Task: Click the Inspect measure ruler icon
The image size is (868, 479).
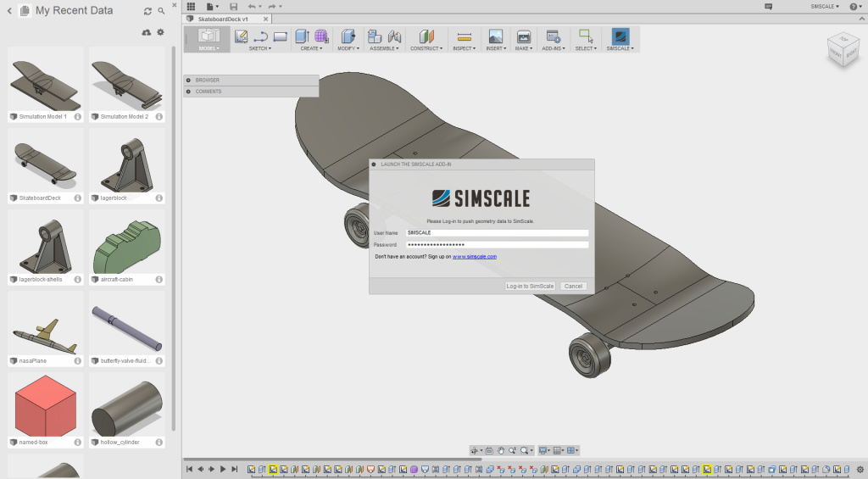Action: pos(464,36)
